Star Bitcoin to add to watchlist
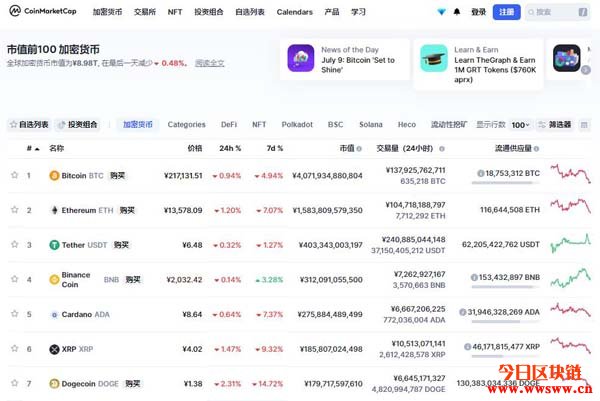Image resolution: width=600 pixels, height=401 pixels. (x=15, y=175)
